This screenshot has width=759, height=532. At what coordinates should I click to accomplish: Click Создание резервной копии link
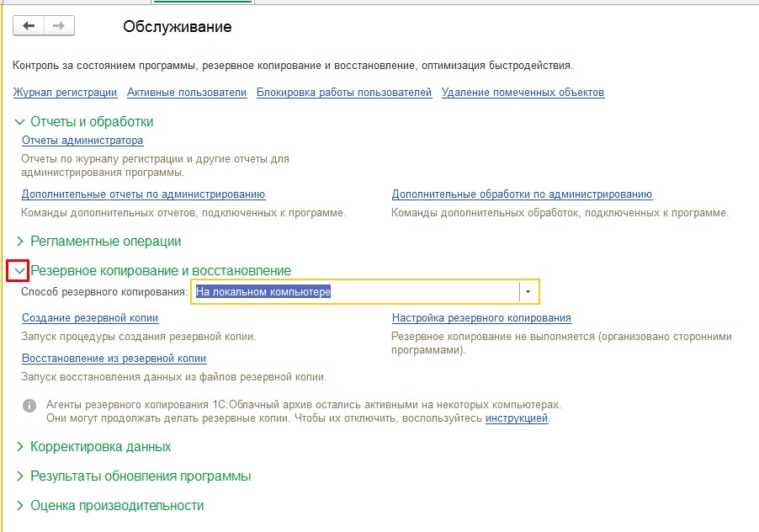(90, 318)
